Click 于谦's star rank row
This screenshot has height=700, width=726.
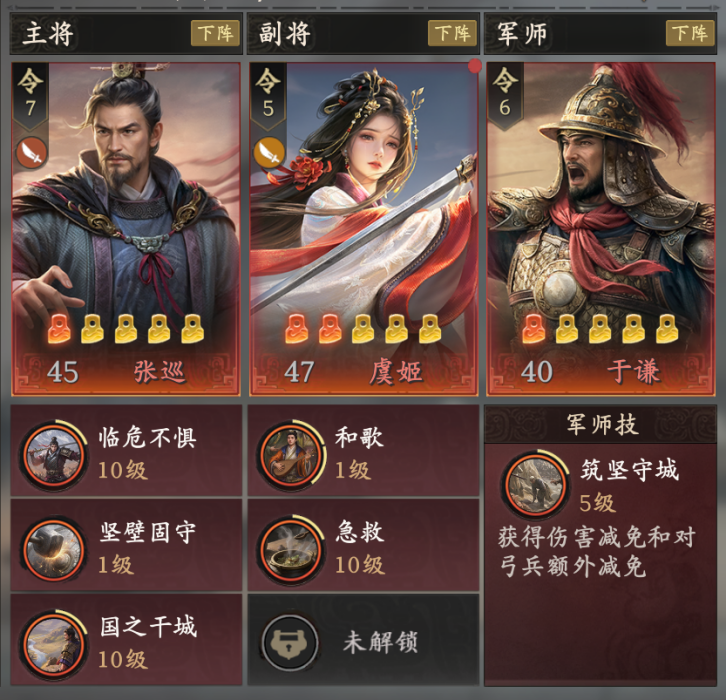click(x=601, y=328)
